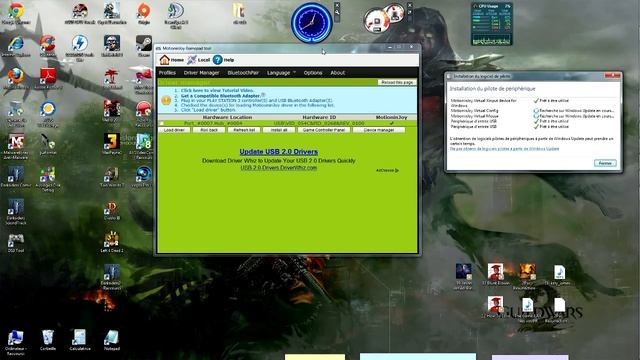Open the Recycle Bin (Corbeille) icon
The height and width of the screenshot is (360, 640).
point(48,338)
